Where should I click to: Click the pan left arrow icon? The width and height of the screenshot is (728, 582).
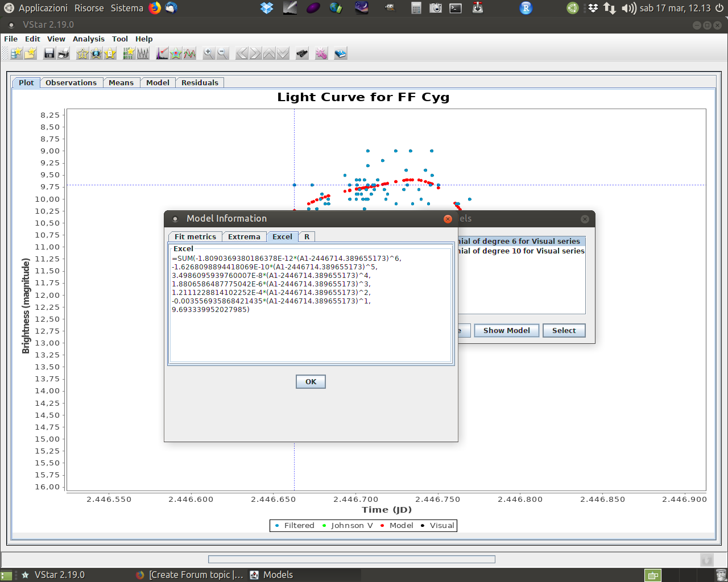pyautogui.click(x=242, y=53)
